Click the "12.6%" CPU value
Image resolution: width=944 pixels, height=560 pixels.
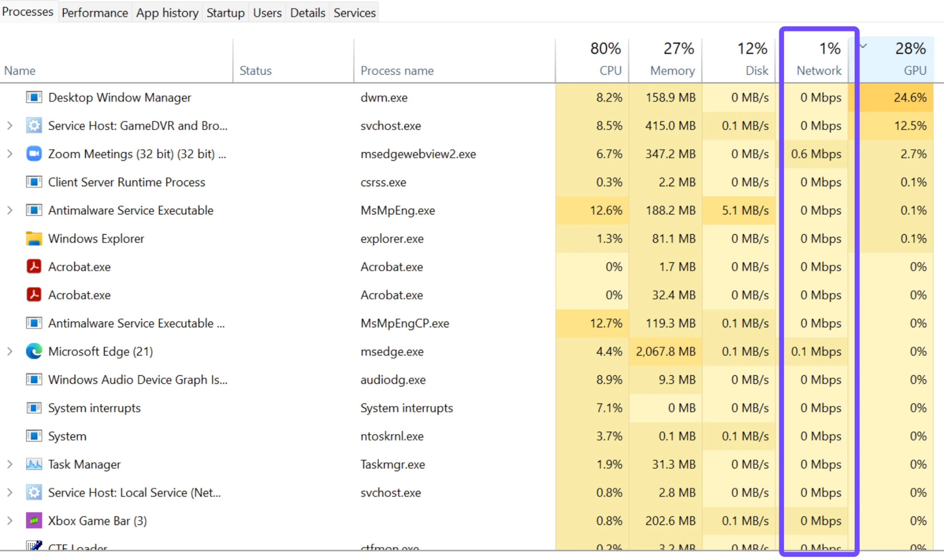606,210
